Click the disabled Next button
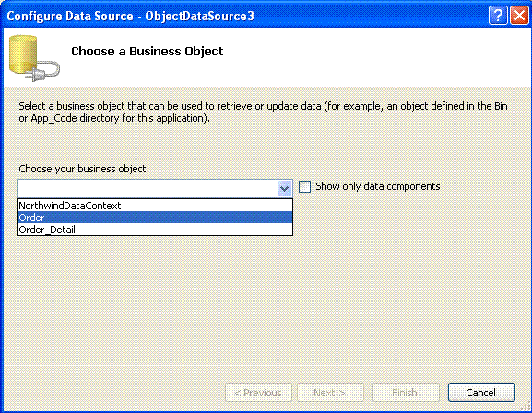This screenshot has height=413, width=532. coord(330,393)
